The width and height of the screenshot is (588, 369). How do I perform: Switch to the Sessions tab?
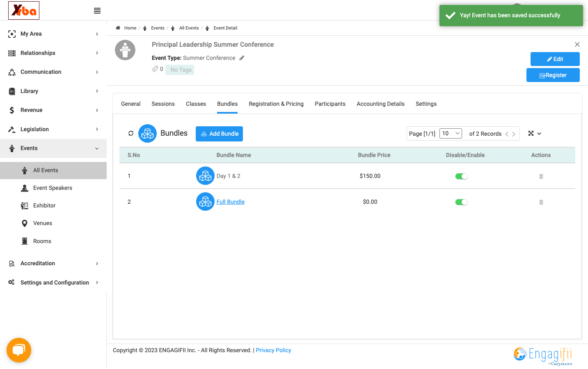pyautogui.click(x=163, y=104)
